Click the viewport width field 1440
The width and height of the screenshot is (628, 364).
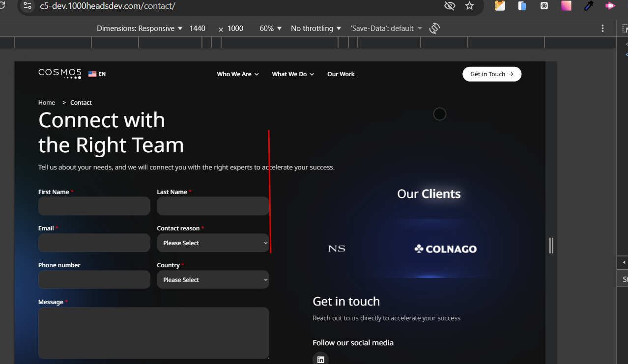198,28
